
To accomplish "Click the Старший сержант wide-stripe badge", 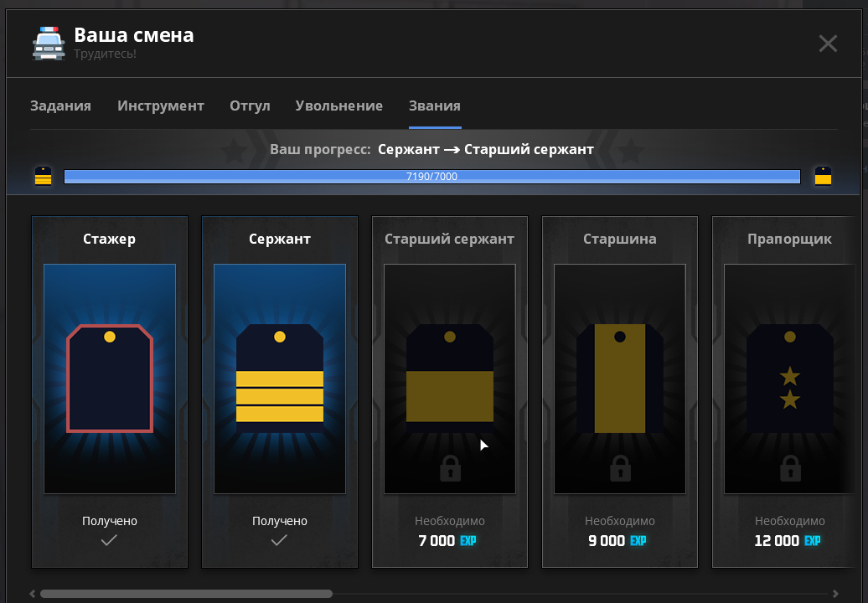I will [x=450, y=379].
